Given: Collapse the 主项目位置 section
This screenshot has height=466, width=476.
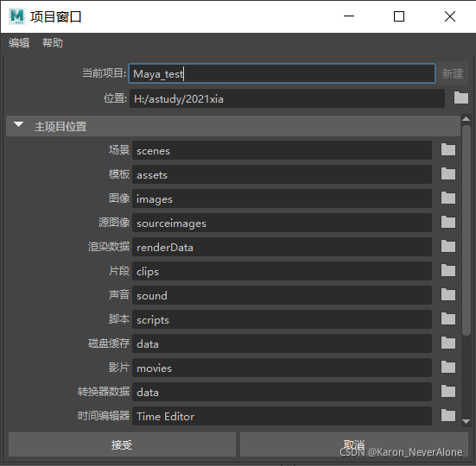Looking at the screenshot, I should (x=18, y=125).
